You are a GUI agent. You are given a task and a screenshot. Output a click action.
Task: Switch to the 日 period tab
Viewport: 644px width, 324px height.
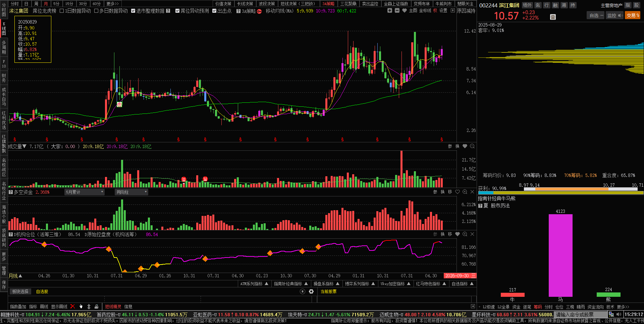coord(26,4)
